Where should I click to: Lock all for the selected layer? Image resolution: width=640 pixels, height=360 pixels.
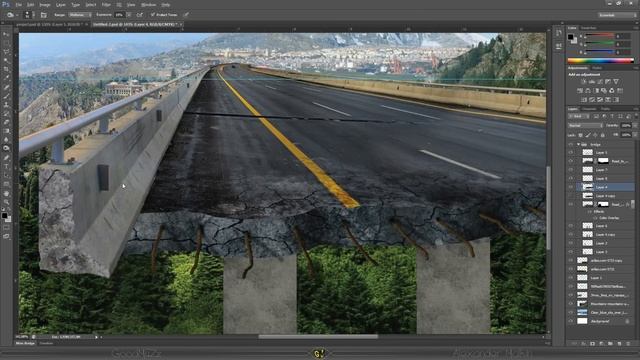click(x=602, y=135)
